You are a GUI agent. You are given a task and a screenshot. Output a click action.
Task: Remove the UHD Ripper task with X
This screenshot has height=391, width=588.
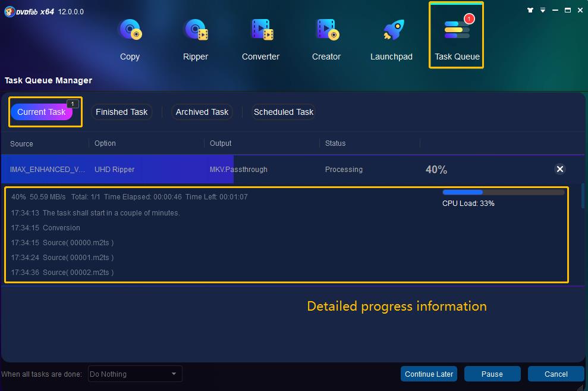click(559, 169)
